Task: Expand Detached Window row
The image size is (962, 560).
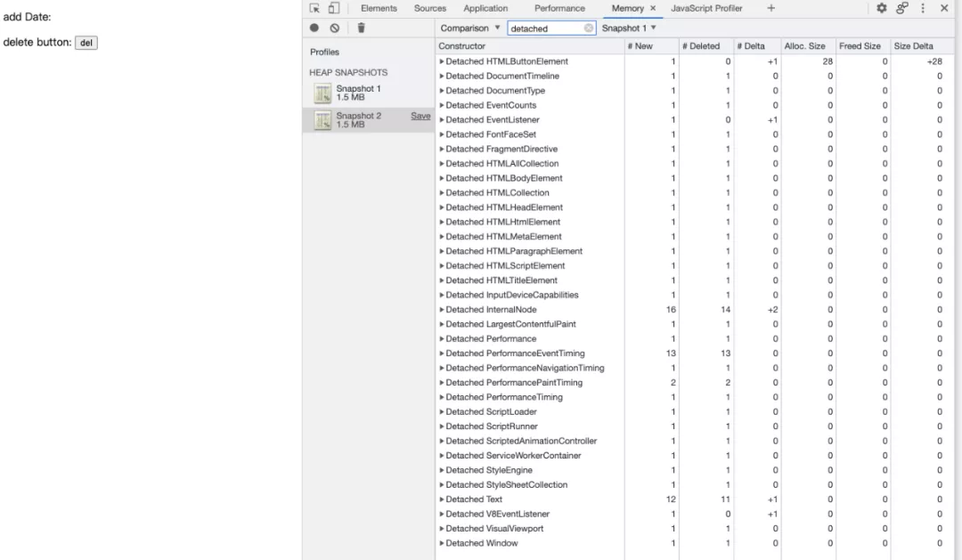Action: click(x=441, y=543)
